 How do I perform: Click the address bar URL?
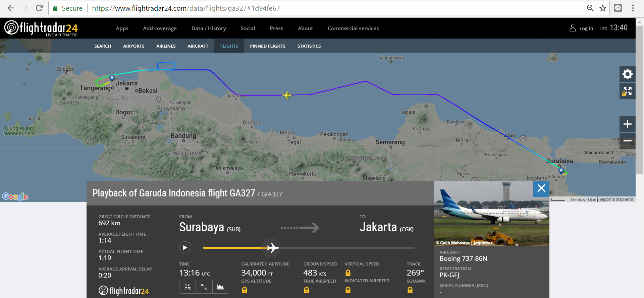pyautogui.click(x=186, y=8)
